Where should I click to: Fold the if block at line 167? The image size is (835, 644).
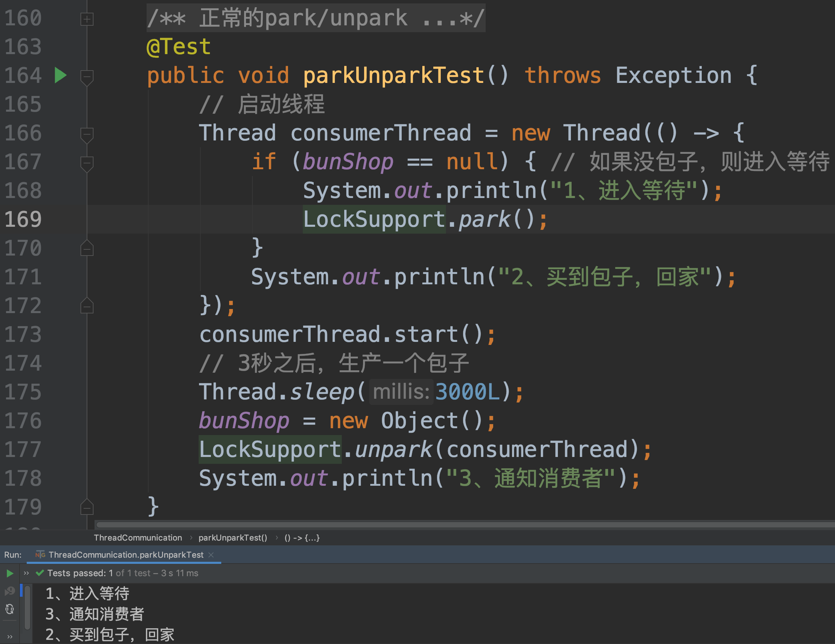[x=87, y=163]
